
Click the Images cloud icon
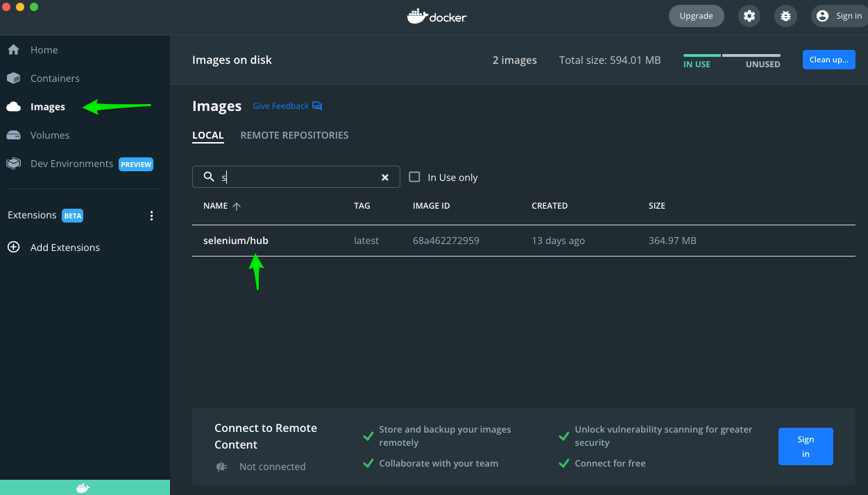click(13, 107)
